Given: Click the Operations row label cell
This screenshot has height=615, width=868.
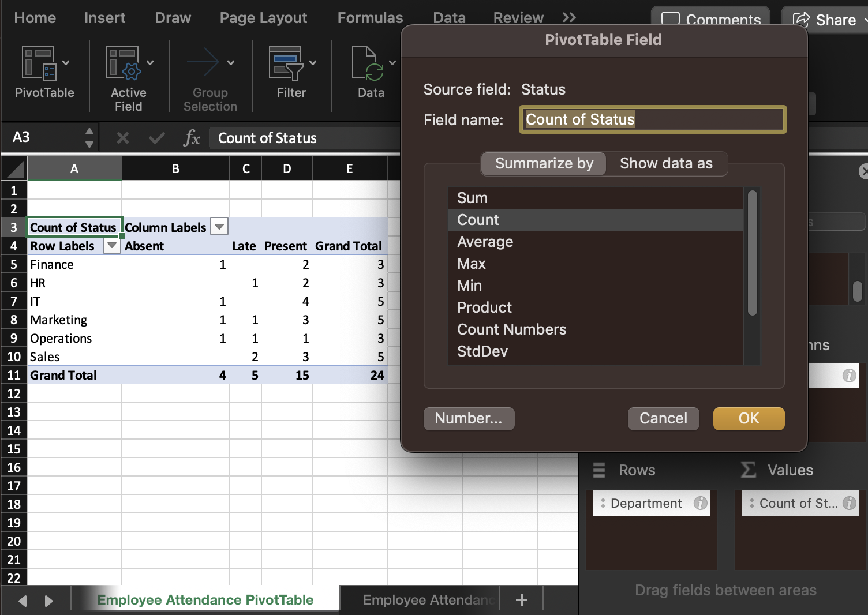Looking at the screenshot, I should [x=74, y=338].
